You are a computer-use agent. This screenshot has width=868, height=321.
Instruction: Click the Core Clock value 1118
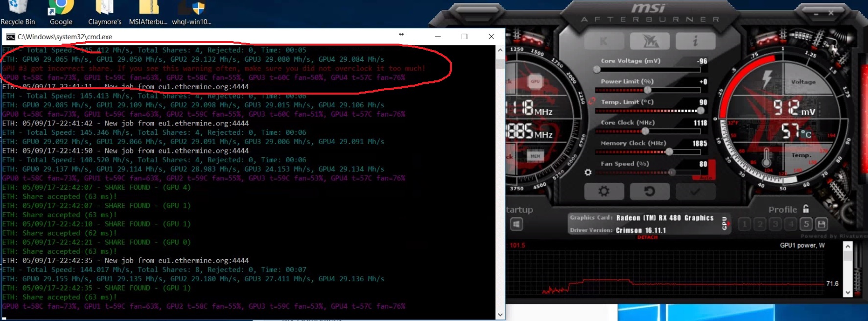[x=701, y=123]
